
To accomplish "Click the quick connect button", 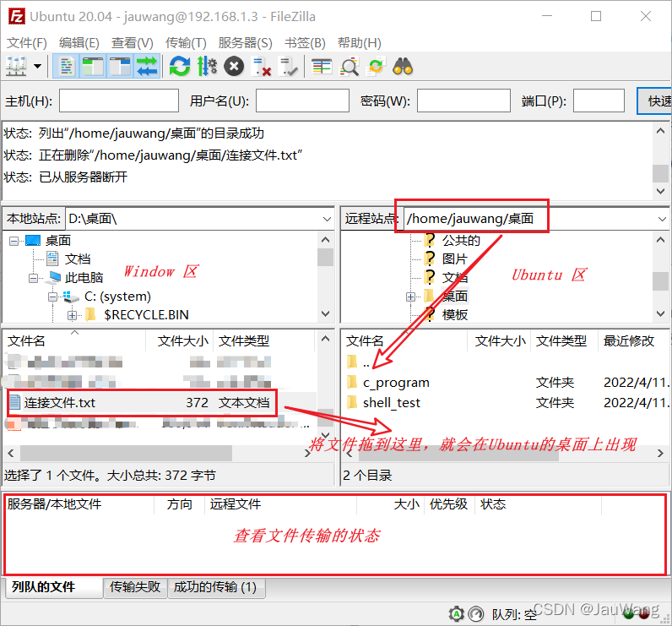I will 654,101.
